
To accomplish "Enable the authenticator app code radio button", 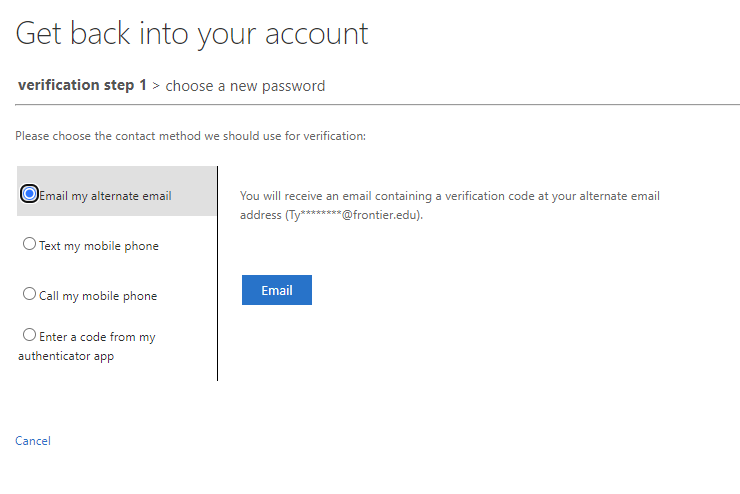I will tap(29, 335).
